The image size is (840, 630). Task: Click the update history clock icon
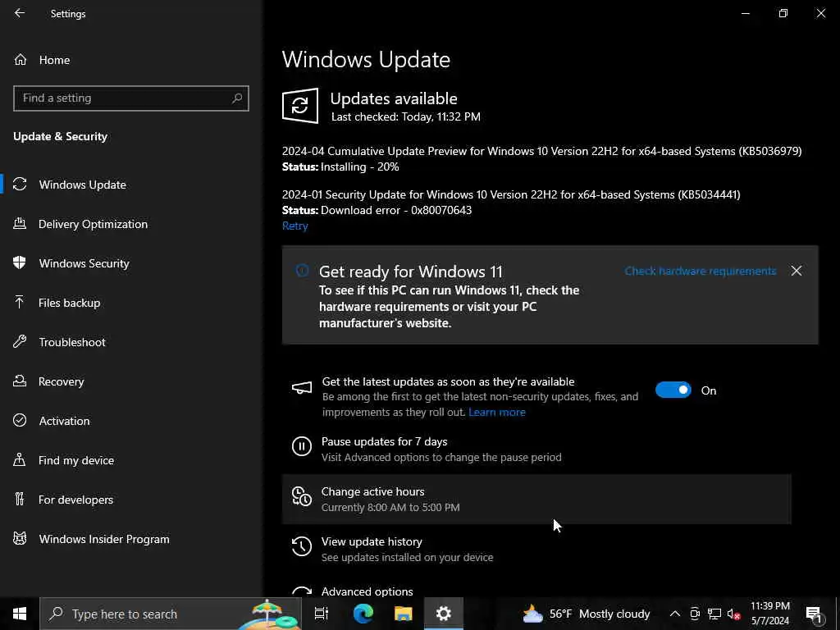click(302, 546)
